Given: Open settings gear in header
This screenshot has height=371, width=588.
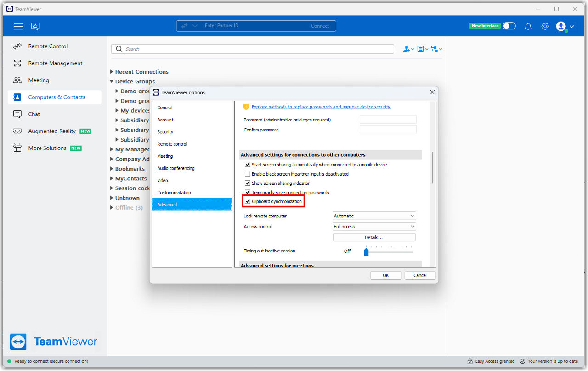Looking at the screenshot, I should (545, 26).
